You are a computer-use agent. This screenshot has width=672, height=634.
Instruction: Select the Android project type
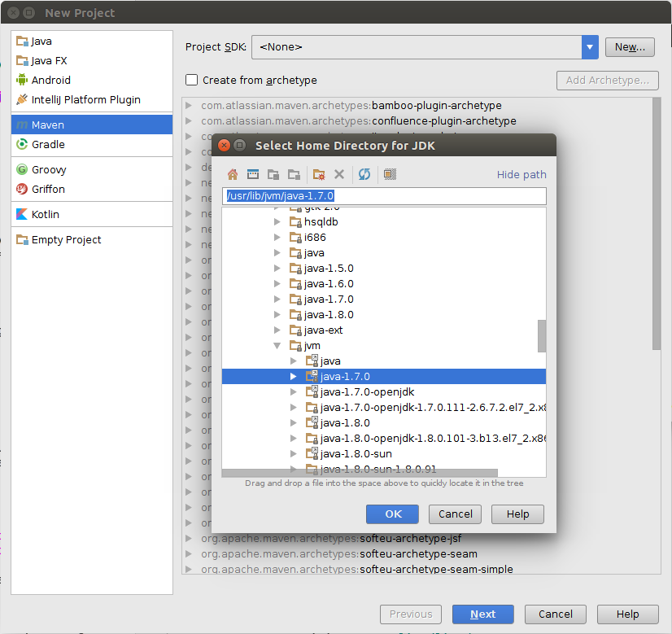click(92, 80)
